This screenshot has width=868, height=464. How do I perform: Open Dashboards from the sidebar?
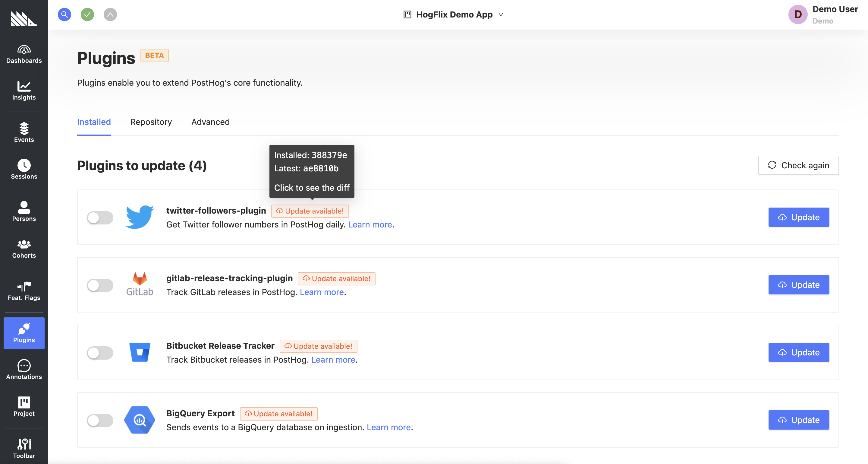click(x=24, y=54)
